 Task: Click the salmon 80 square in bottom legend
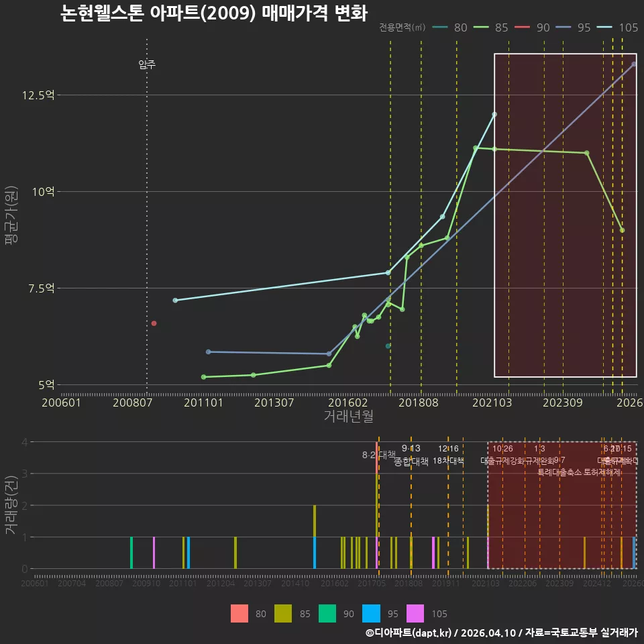(239, 613)
